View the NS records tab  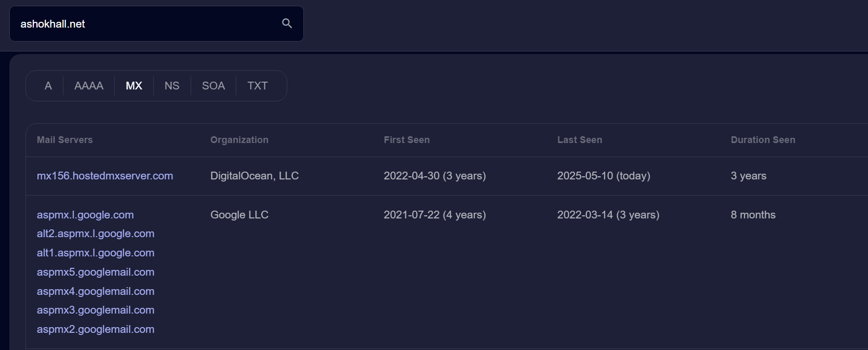tap(172, 86)
